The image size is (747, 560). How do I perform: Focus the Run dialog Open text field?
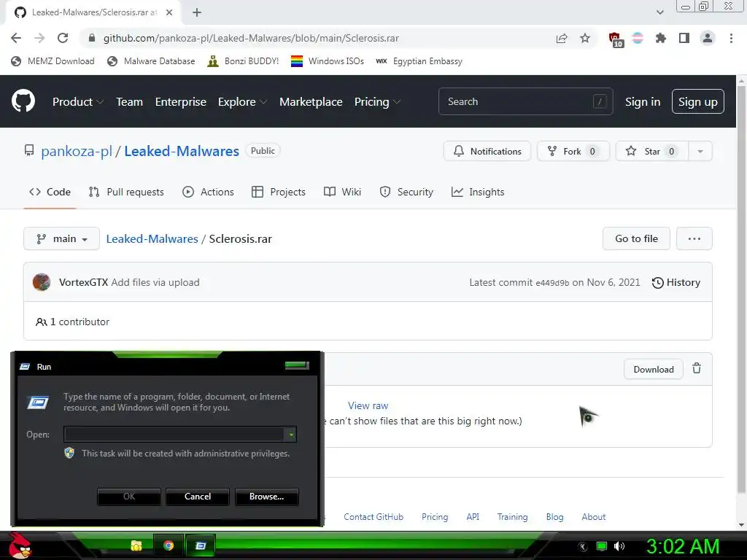(x=174, y=435)
